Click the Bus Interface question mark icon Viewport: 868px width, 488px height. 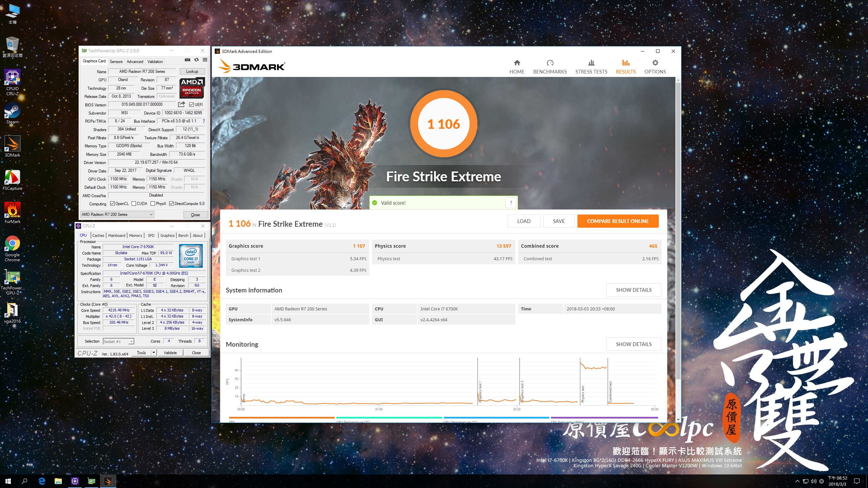204,121
